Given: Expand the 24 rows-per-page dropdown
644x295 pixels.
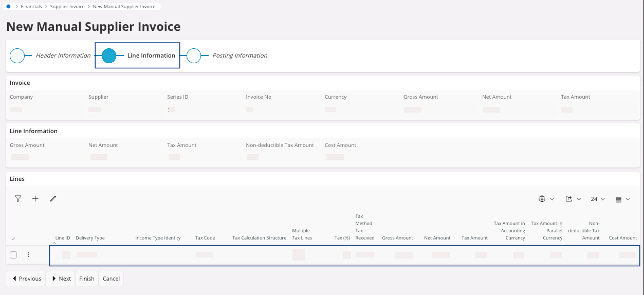Looking at the screenshot, I should pos(598,199).
